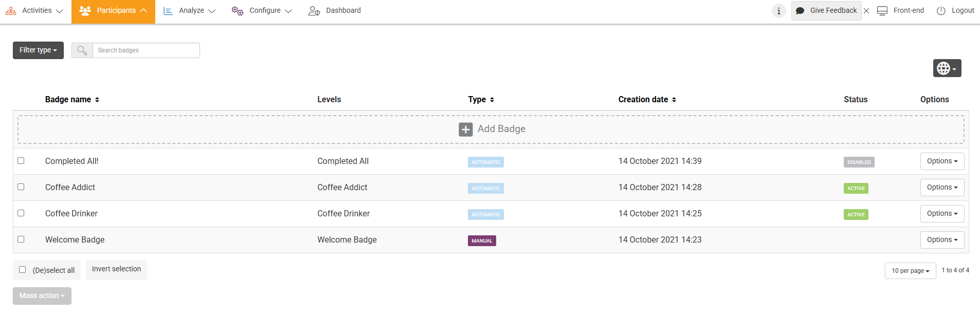Click the Front-end monitor icon

pos(882,11)
